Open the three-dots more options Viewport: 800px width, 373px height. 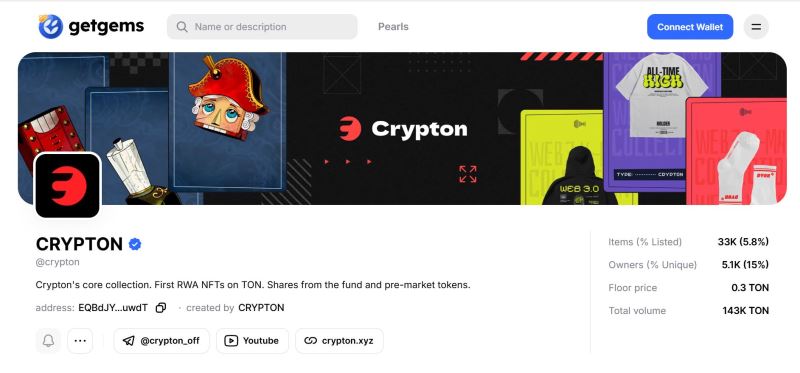[x=80, y=341]
